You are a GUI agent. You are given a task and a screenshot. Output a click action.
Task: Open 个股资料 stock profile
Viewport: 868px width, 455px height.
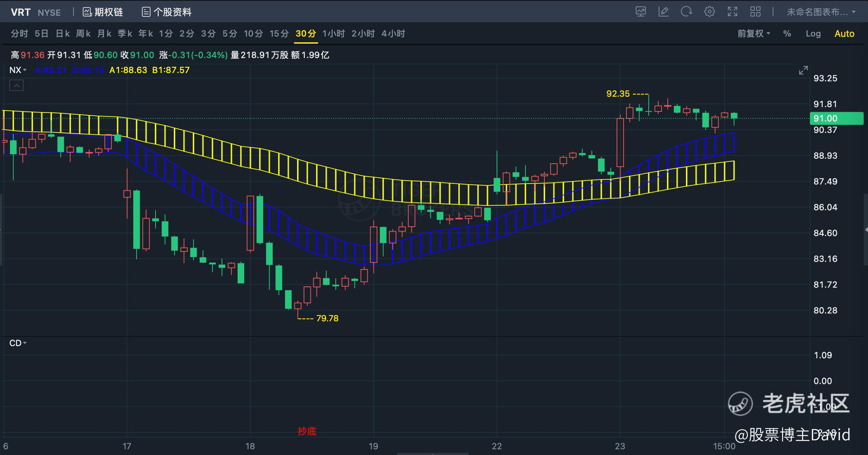pos(167,12)
